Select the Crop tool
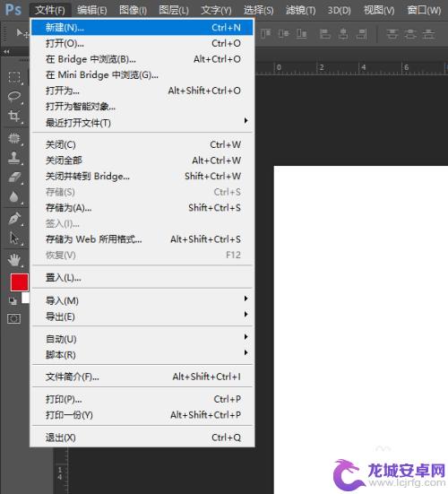The image size is (448, 494). [14, 116]
